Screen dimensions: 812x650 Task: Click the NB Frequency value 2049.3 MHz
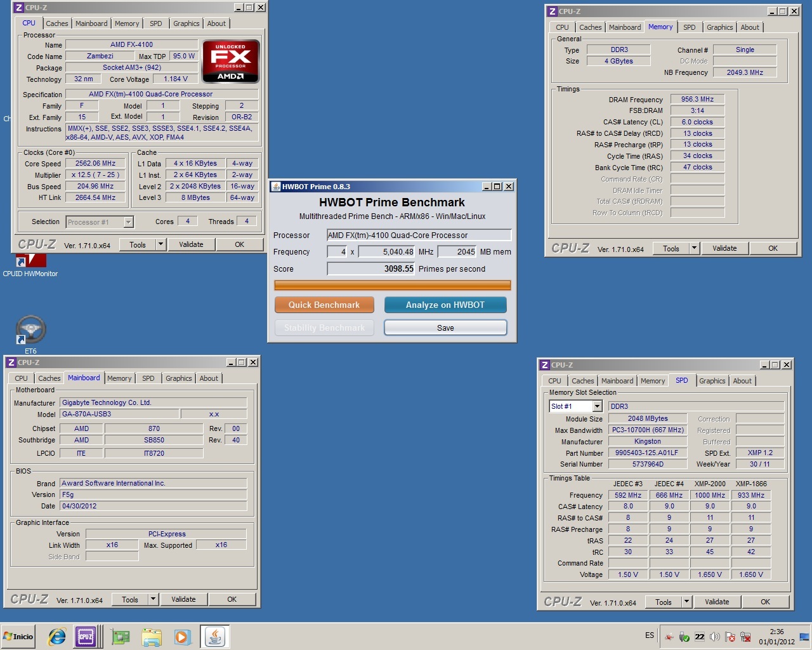point(745,72)
